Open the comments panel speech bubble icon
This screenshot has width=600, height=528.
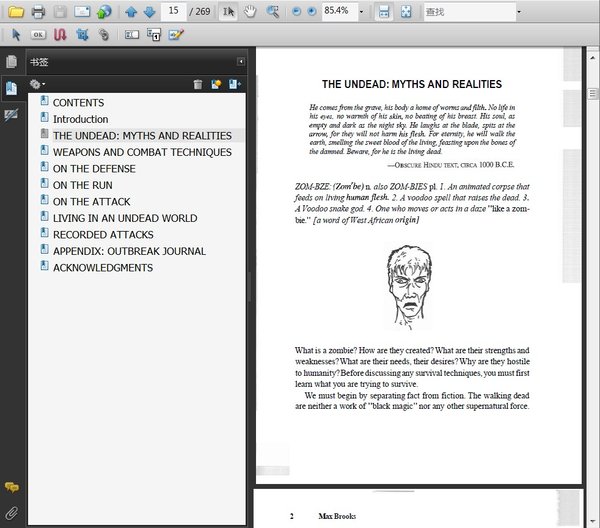(11, 487)
